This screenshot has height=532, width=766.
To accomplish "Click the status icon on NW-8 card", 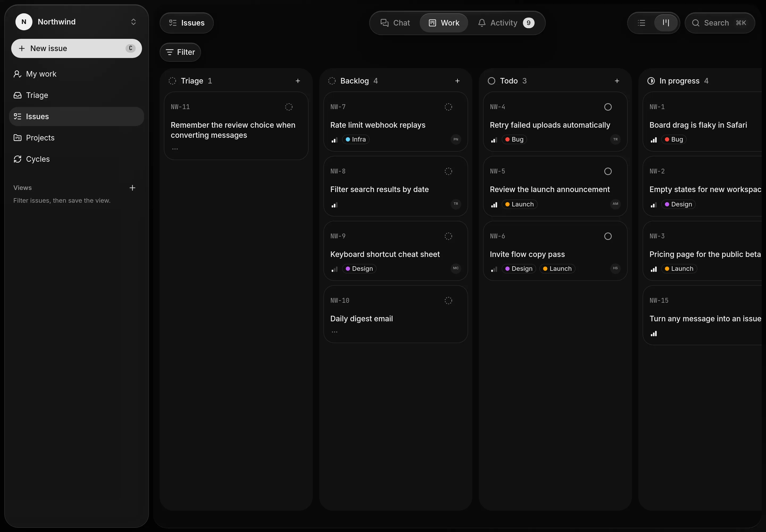I will point(448,171).
